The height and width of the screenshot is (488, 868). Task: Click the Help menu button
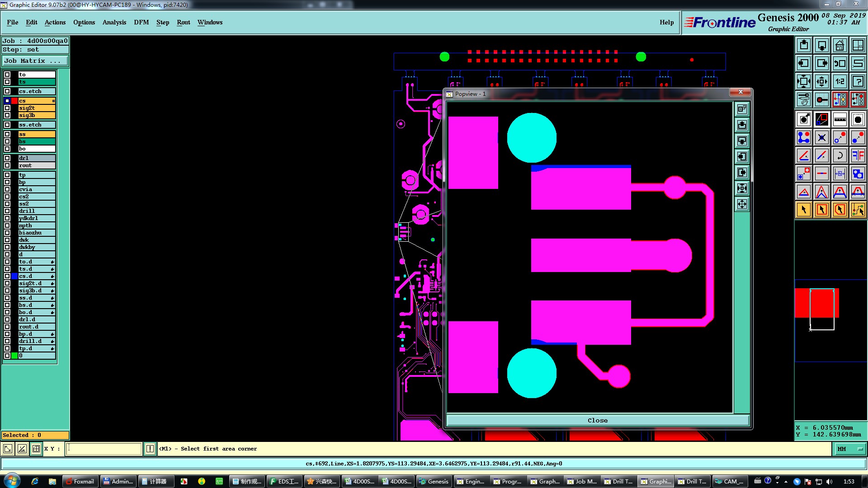666,22
